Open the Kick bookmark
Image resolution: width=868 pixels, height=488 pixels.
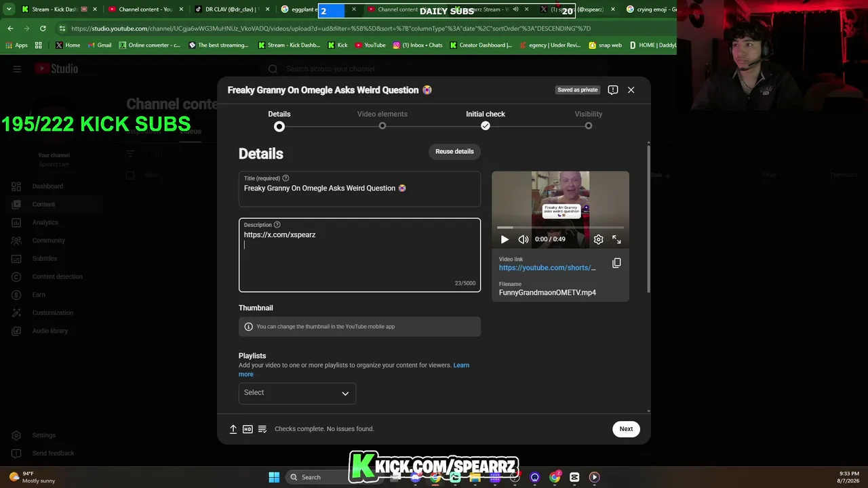point(338,45)
